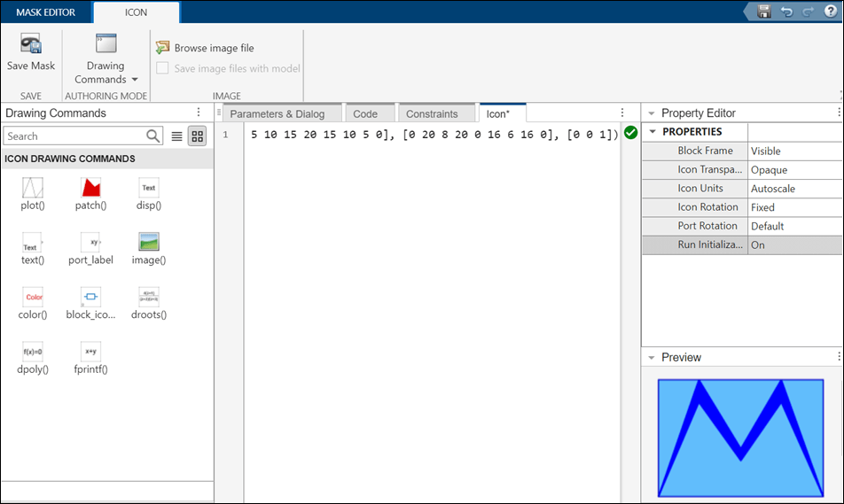Switch to list view in Drawing Commands
844x504 pixels.
point(177,136)
